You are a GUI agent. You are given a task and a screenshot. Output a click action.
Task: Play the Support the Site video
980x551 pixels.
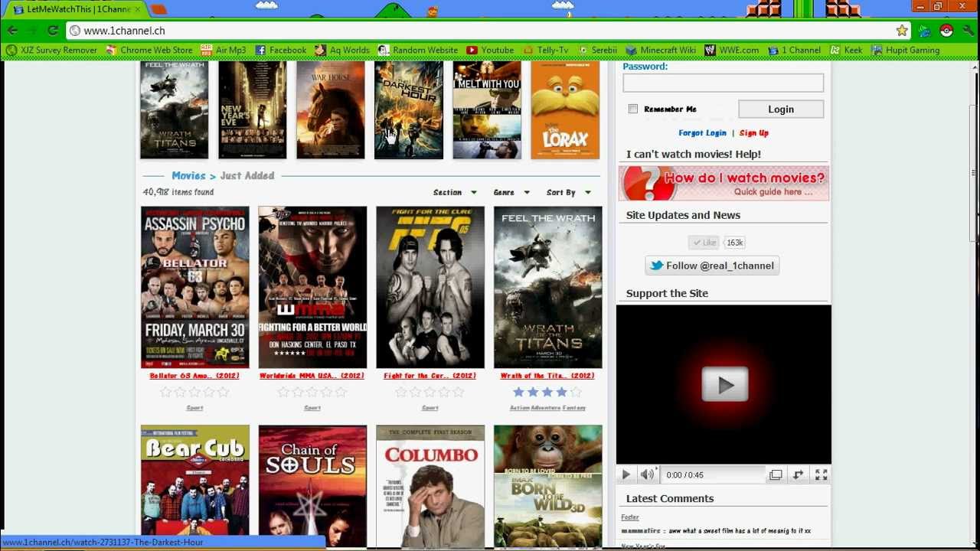(724, 385)
